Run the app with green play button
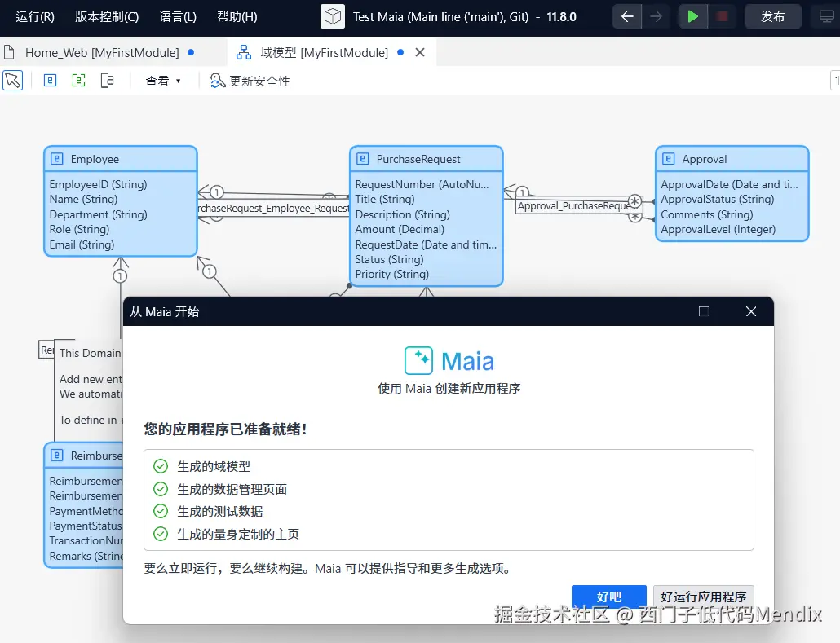The width and height of the screenshot is (840, 643). coord(692,16)
